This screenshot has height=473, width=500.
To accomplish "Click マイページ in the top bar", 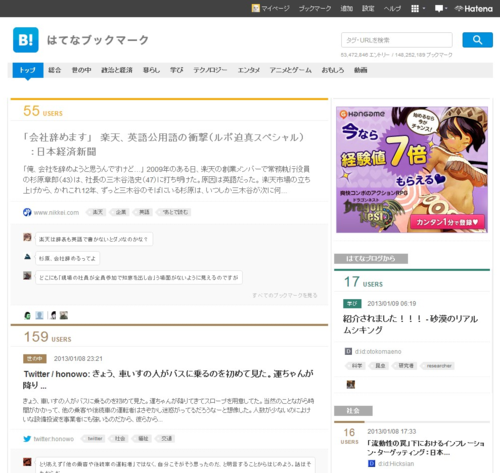I will [275, 8].
